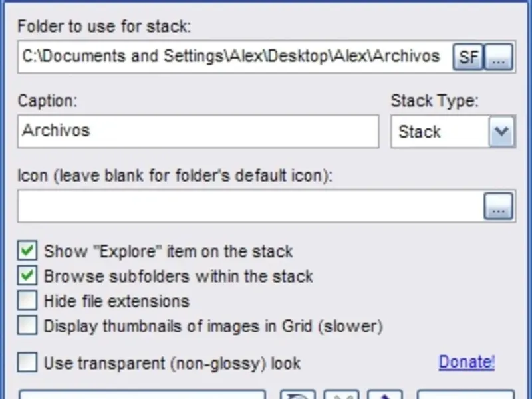Toggle Show "Explore" item on the stack
The image size is (532, 399).
coord(27,251)
